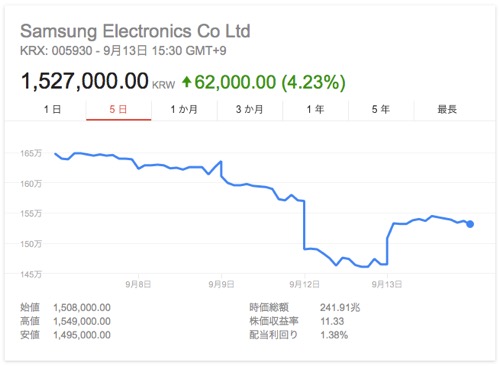Click the 62,000.00 (4.23%) change value
Image resolution: width=500 pixels, height=366 pixels.
(270, 82)
